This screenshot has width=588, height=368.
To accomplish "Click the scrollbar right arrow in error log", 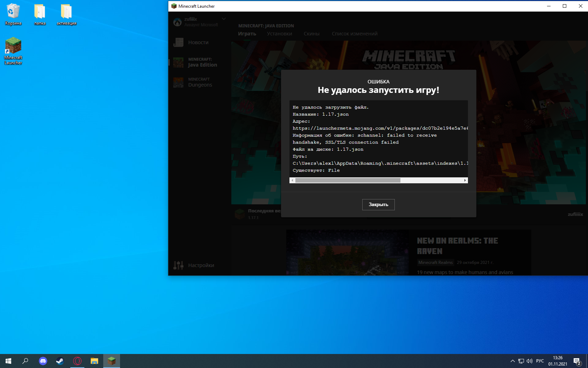I will tap(465, 180).
